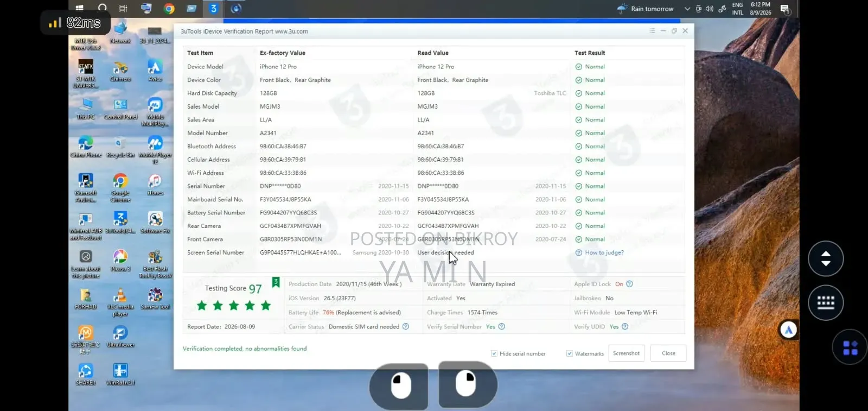
Task: Open Rain tomorrow weather widget
Action: coord(646,9)
